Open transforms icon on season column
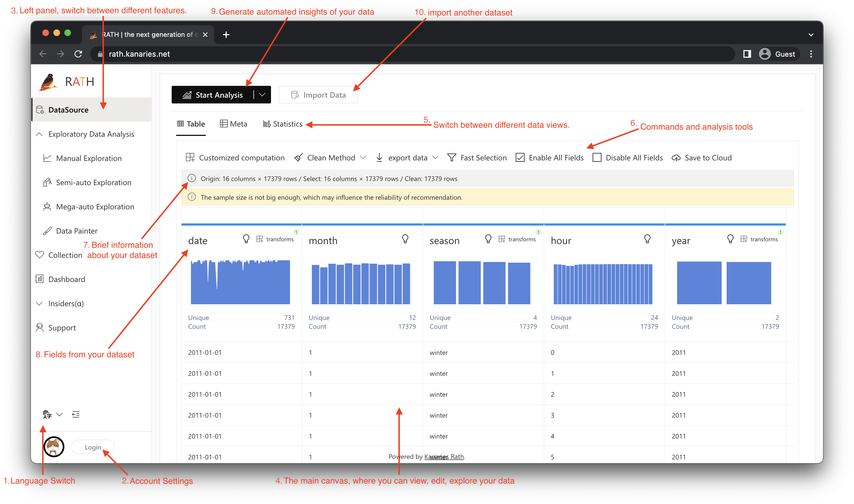The image size is (854, 504). 502,239
